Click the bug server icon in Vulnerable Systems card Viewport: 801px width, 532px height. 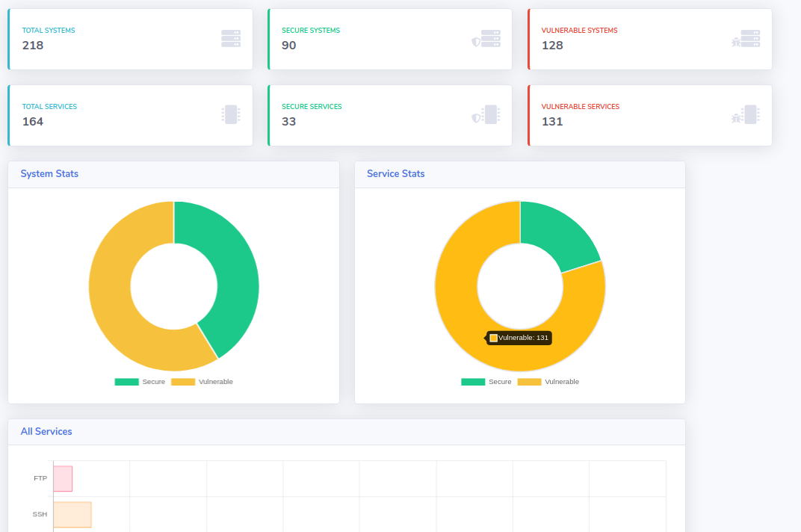pos(746,38)
